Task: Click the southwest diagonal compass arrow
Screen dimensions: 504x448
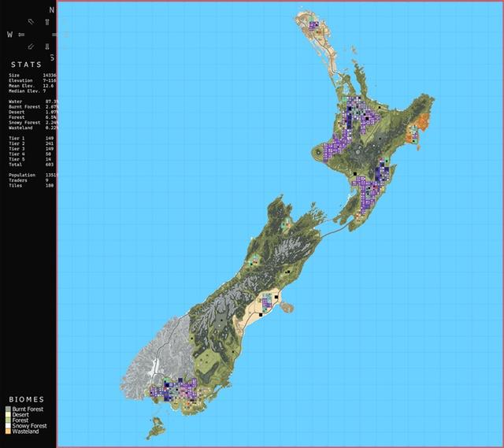Action: 31,46
